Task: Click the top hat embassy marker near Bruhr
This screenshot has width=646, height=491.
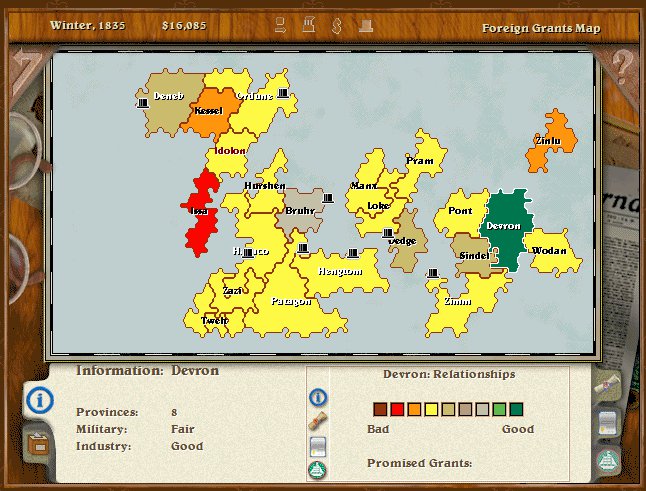Action: pos(328,199)
